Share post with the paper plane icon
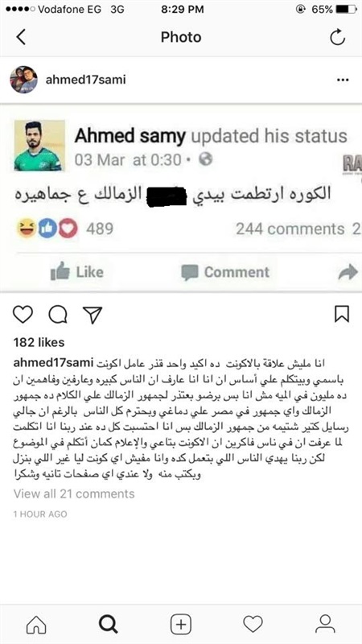This screenshot has height=644, width=362. pos(93,315)
